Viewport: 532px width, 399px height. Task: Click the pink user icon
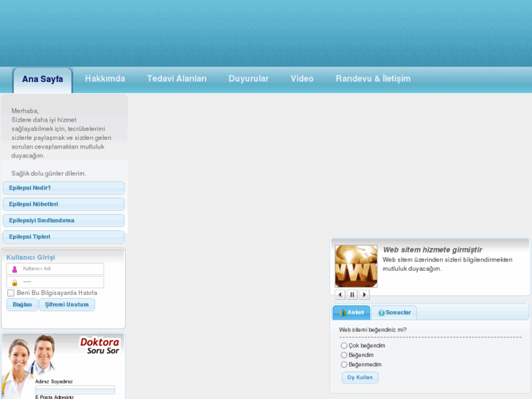(15, 269)
